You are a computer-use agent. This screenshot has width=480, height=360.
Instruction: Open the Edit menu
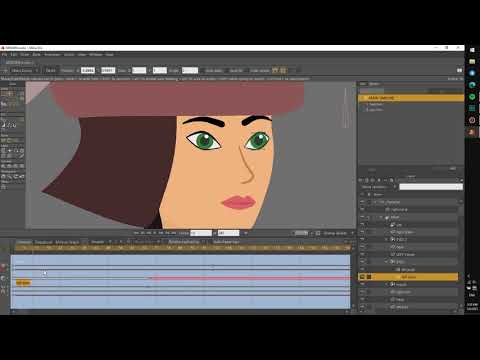point(14,54)
